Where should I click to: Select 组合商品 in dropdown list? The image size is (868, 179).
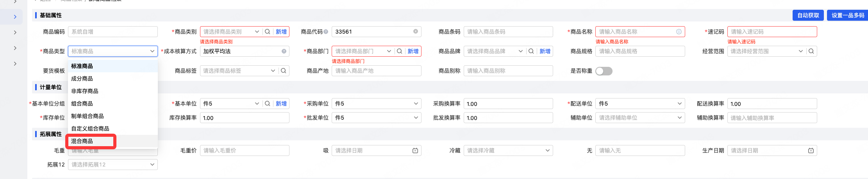pyautogui.click(x=82, y=104)
